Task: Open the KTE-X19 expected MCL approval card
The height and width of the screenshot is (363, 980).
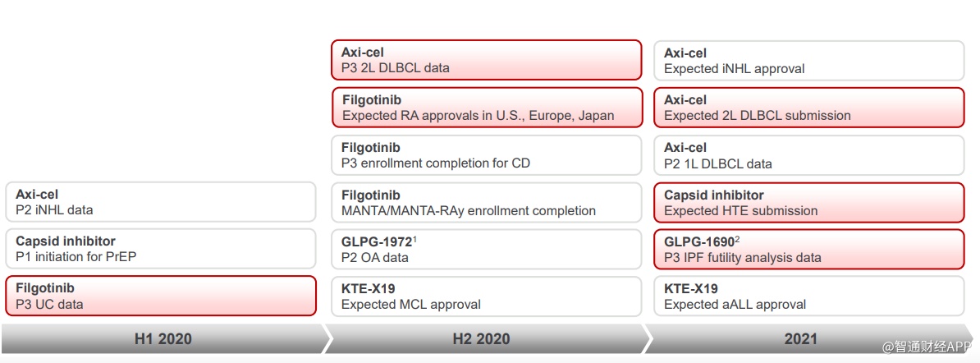Action: point(486,296)
